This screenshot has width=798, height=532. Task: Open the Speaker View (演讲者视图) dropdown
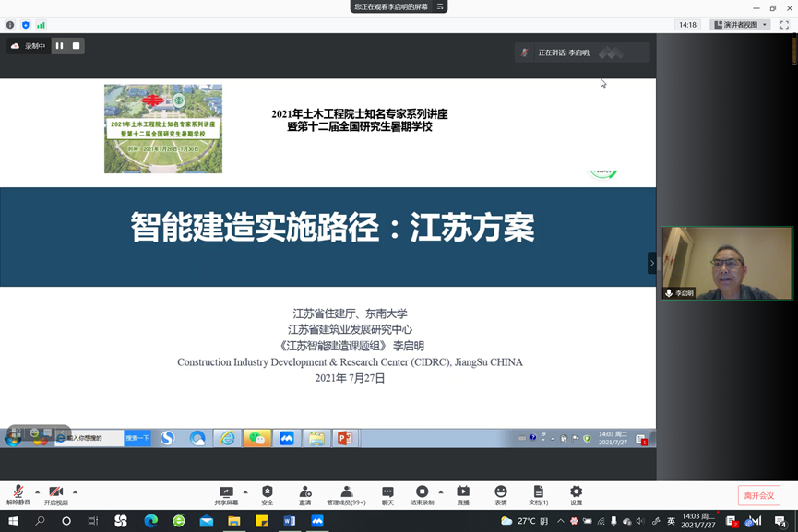pyautogui.click(x=741, y=25)
